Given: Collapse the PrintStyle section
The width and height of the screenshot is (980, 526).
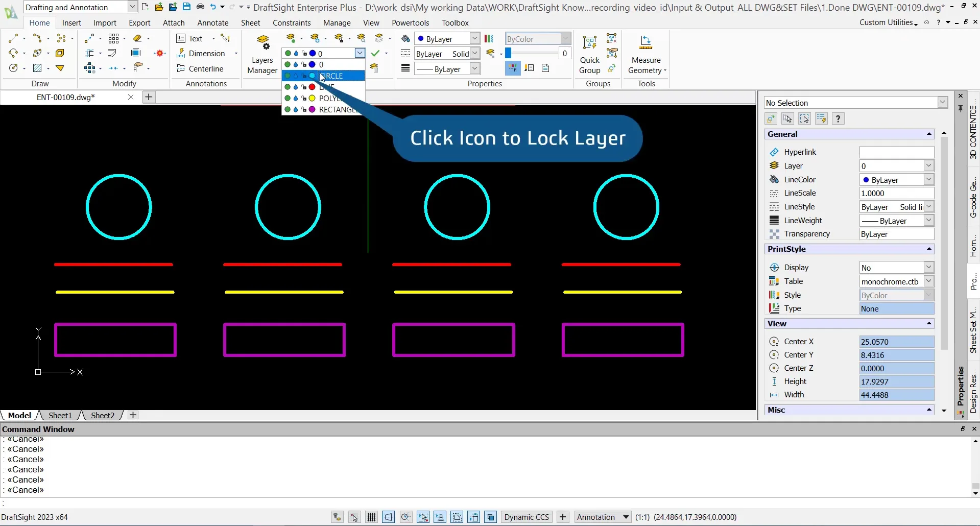Looking at the screenshot, I should pos(928,249).
